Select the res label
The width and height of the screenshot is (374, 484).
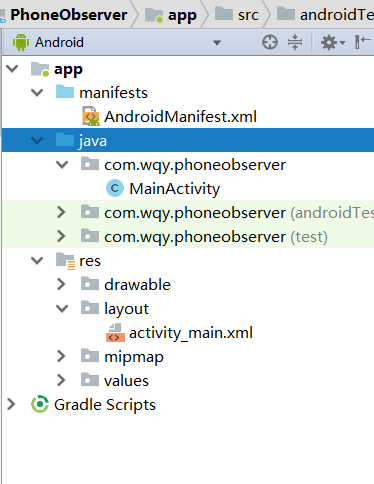tap(90, 261)
